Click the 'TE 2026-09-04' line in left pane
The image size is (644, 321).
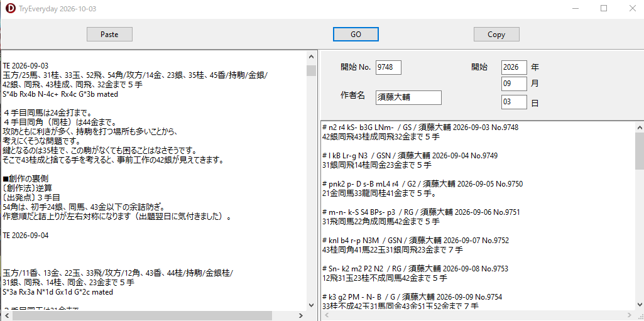coord(26,235)
